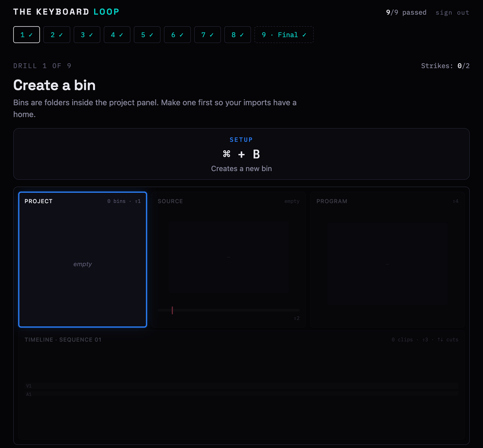Focus the Timeline Sequence 01 panel
This screenshot has width=483, height=448.
click(x=242, y=385)
